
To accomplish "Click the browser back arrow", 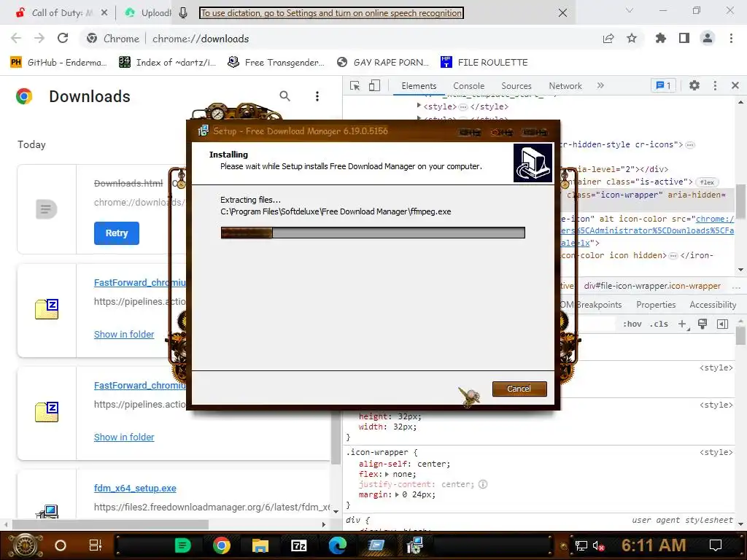I will (16, 39).
